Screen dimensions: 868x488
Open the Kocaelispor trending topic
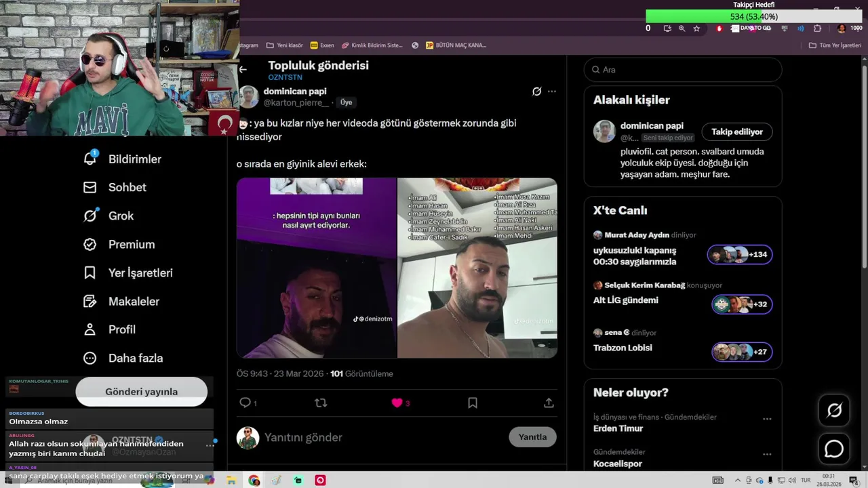(618, 464)
